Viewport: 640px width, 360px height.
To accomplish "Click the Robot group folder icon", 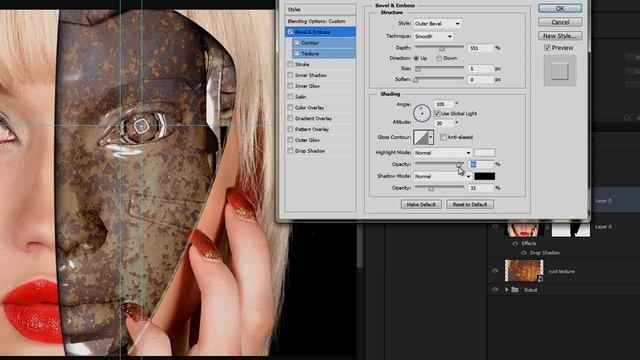I will [x=515, y=290].
